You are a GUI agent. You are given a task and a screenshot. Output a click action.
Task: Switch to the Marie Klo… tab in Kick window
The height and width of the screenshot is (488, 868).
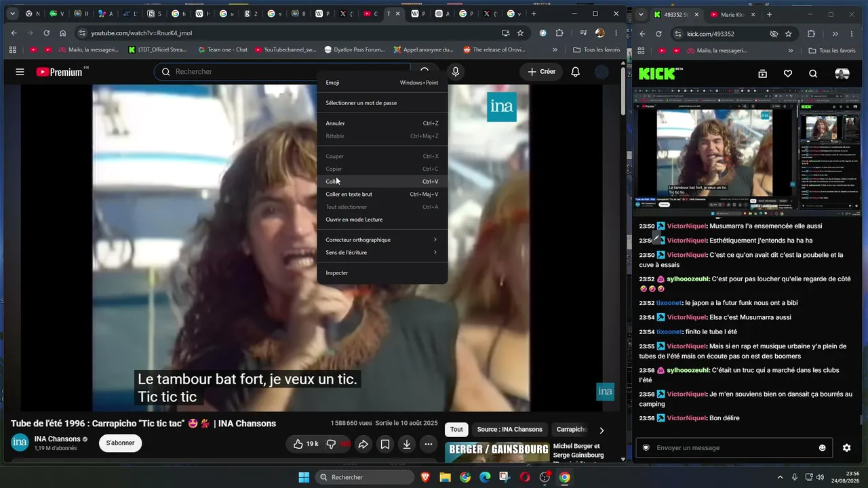pos(731,14)
